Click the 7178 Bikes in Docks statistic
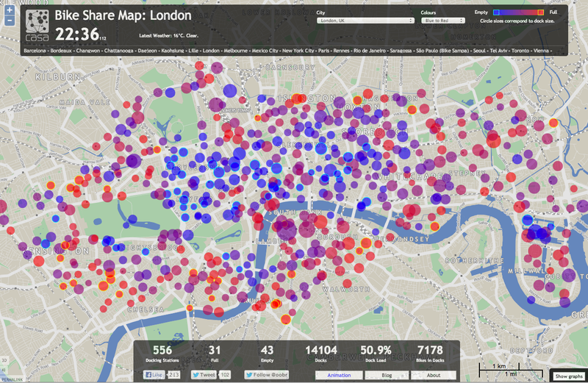This screenshot has width=588, height=383. pyautogui.click(x=430, y=354)
